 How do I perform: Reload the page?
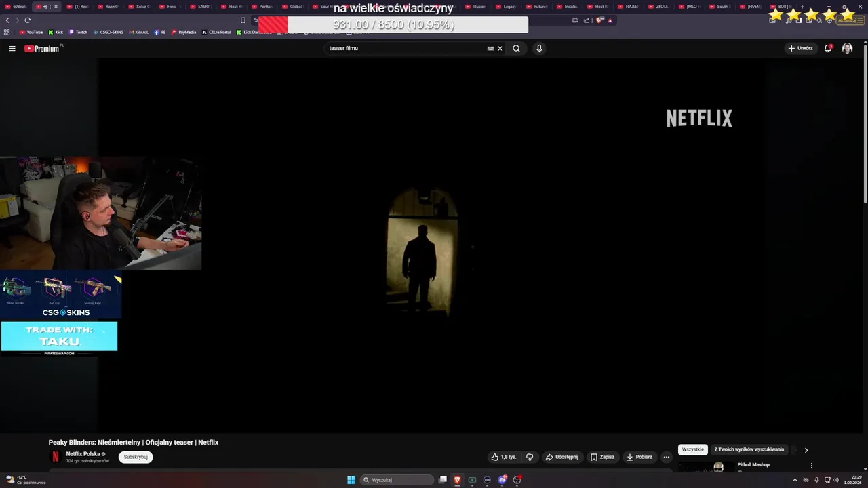(28, 20)
